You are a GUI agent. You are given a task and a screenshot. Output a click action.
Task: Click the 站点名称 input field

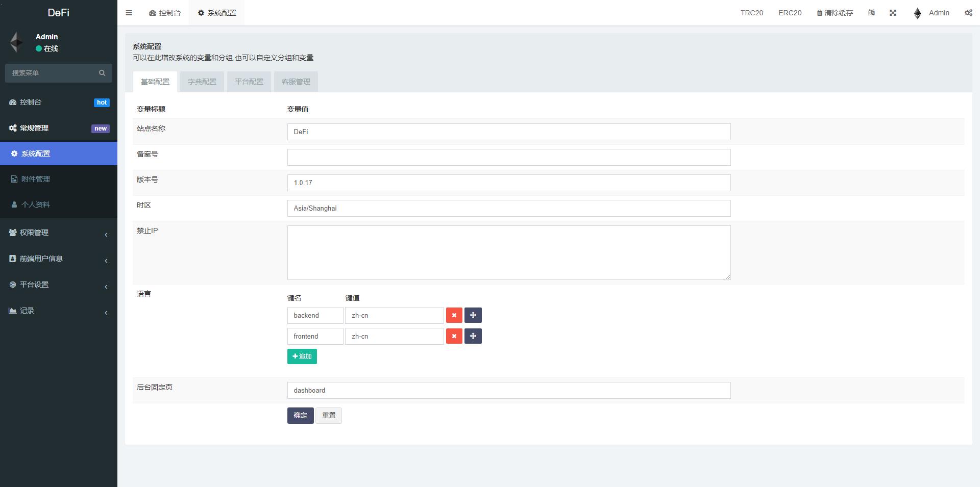point(508,132)
